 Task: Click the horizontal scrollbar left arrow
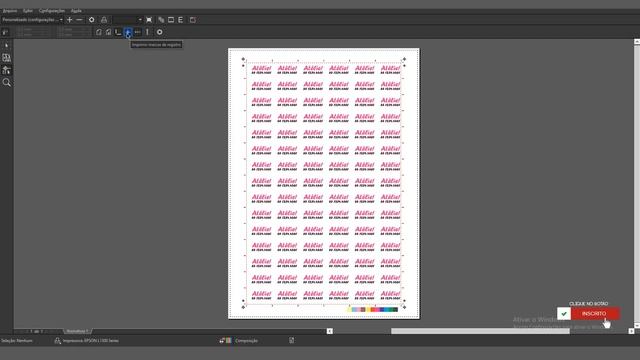(330, 331)
